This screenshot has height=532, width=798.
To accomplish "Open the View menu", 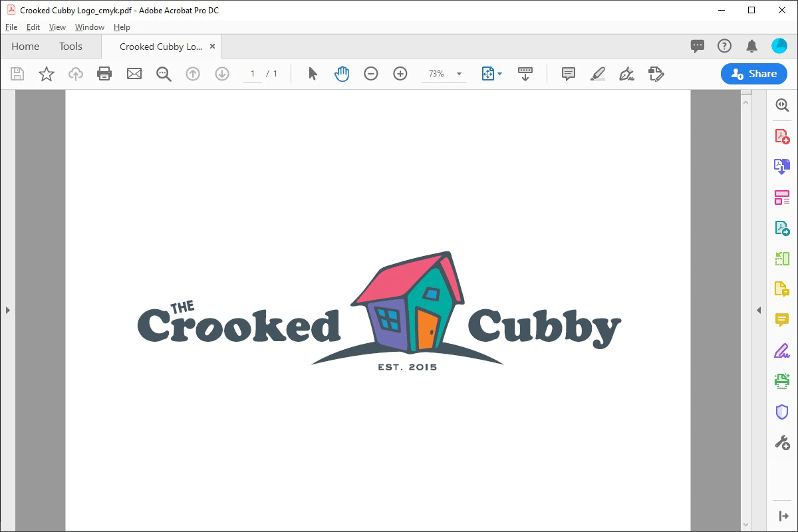I will click(x=58, y=27).
